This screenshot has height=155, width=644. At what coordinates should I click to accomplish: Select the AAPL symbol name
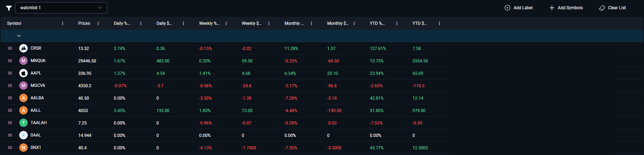pos(36,73)
